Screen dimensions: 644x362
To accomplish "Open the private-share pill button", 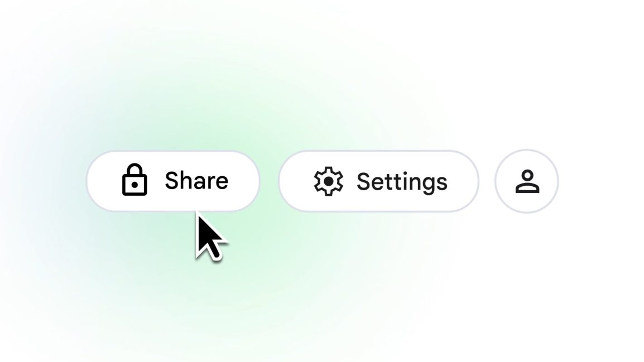I will 173,181.
